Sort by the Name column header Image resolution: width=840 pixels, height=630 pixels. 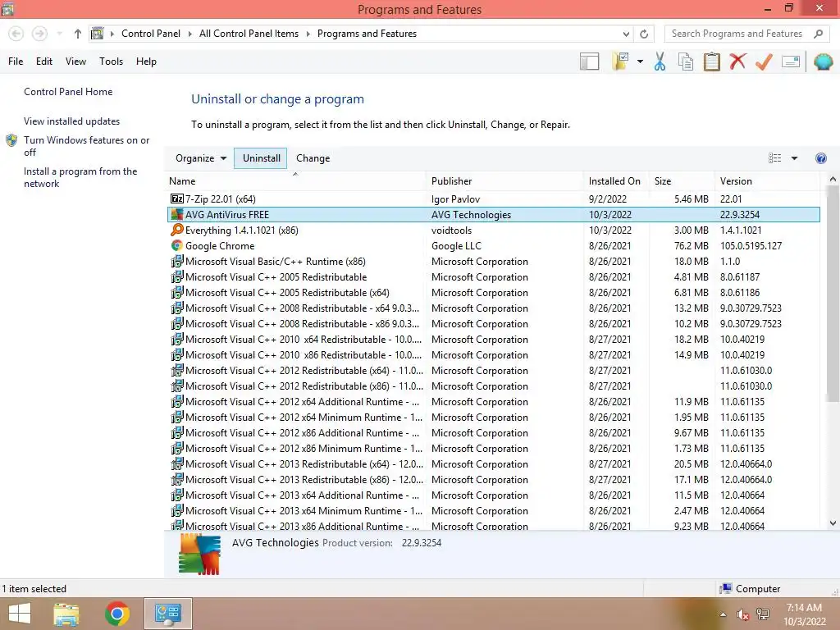(x=295, y=181)
